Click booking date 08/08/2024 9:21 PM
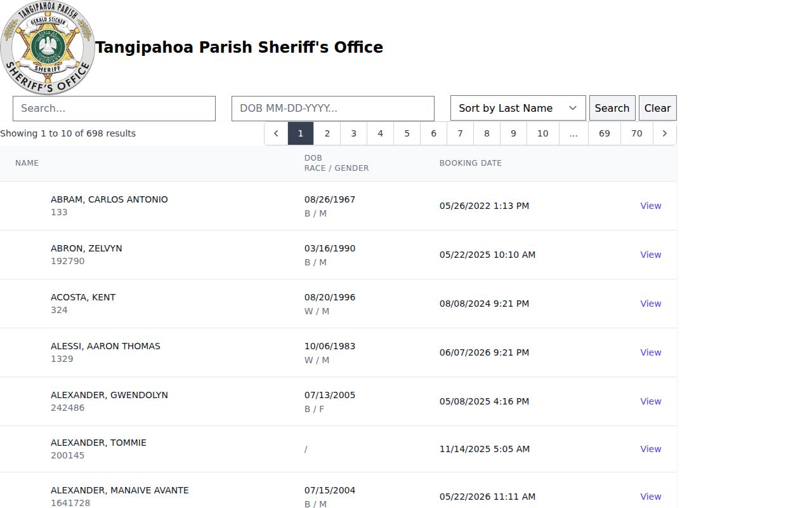Image resolution: width=812 pixels, height=508 pixels. pos(484,304)
